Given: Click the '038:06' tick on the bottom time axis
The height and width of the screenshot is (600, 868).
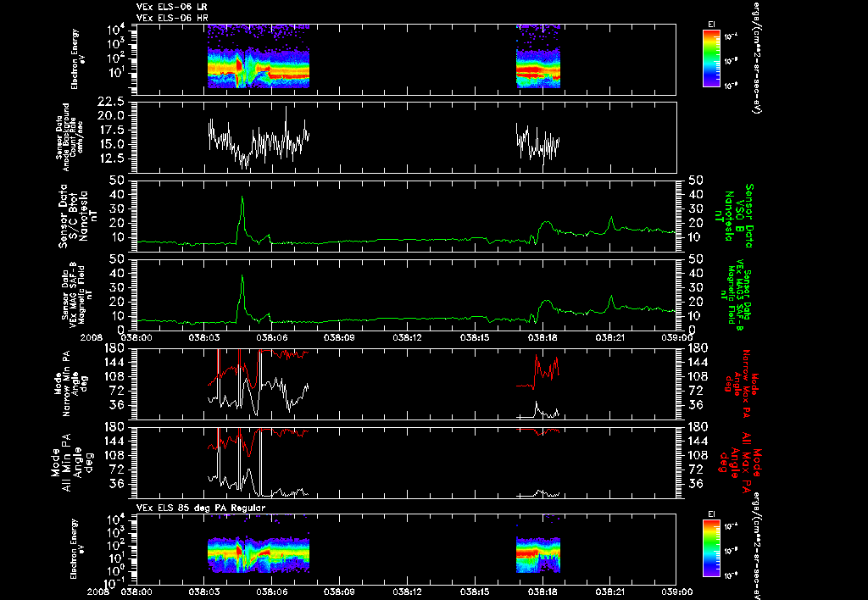Looking at the screenshot, I should tap(272, 592).
